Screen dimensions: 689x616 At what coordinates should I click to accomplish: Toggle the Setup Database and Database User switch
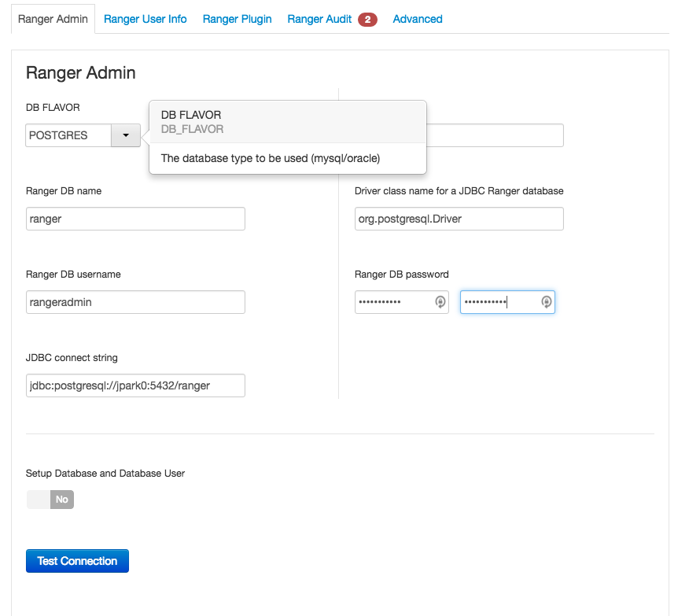coord(50,499)
